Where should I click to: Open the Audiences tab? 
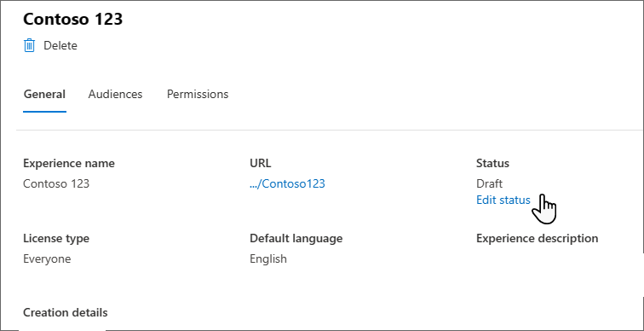click(x=115, y=94)
